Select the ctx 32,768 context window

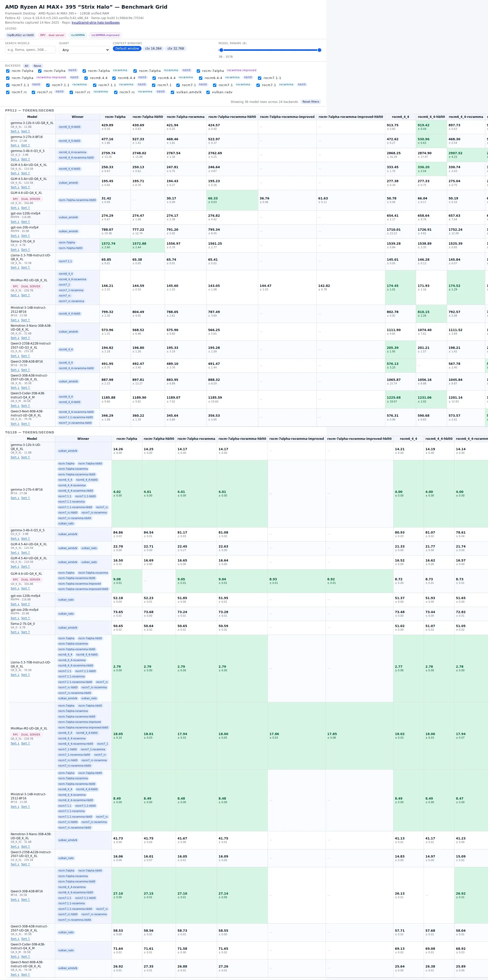click(x=175, y=49)
